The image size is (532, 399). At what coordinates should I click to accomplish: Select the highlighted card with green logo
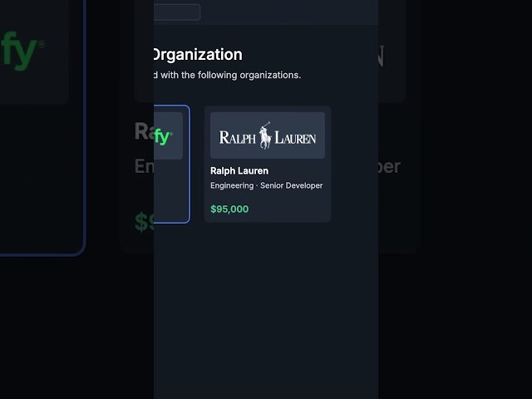point(172,165)
